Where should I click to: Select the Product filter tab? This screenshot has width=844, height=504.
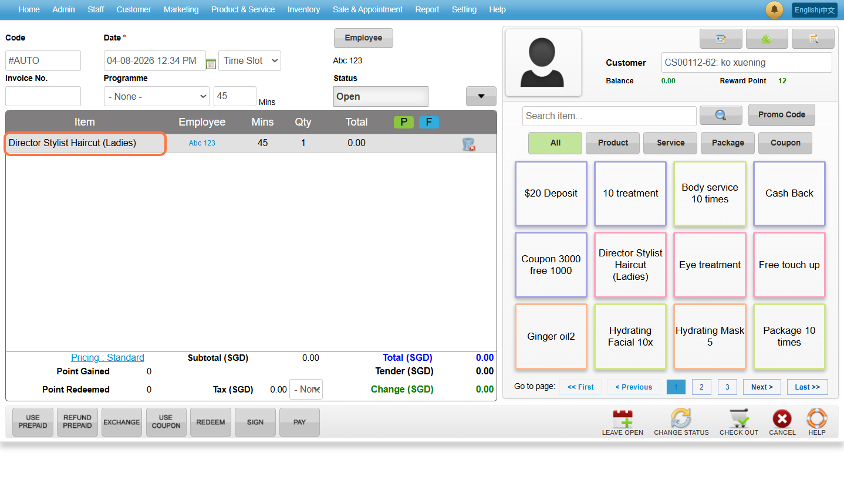[613, 143]
